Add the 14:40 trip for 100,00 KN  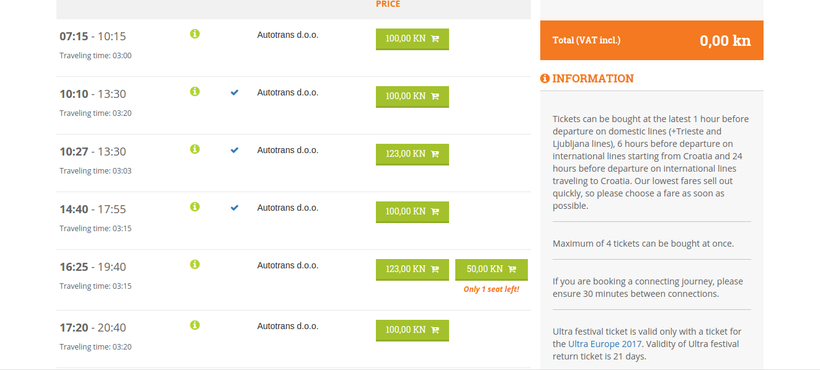[x=412, y=212]
